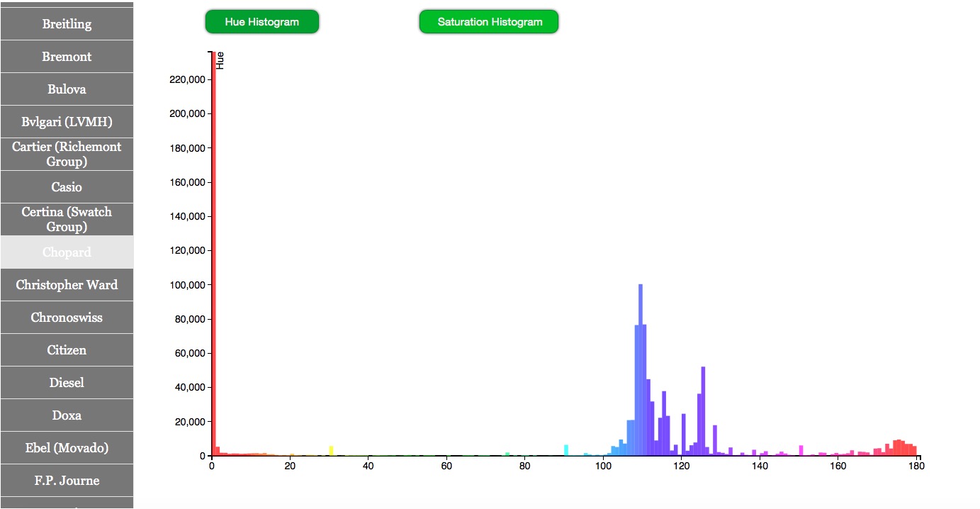
Task: Select Diesel from the brand list
Action: (x=67, y=383)
